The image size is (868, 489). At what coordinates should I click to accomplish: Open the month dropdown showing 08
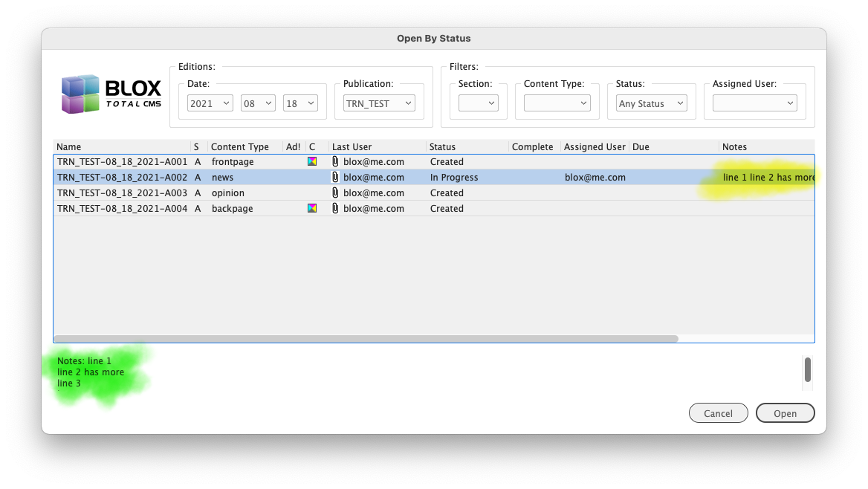pyautogui.click(x=258, y=103)
